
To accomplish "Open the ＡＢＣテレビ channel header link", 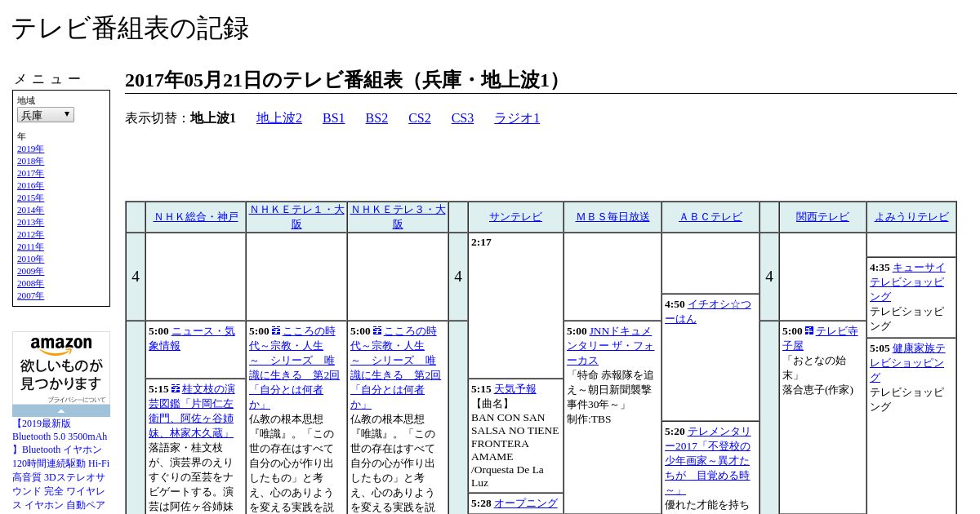I will pos(710,217).
